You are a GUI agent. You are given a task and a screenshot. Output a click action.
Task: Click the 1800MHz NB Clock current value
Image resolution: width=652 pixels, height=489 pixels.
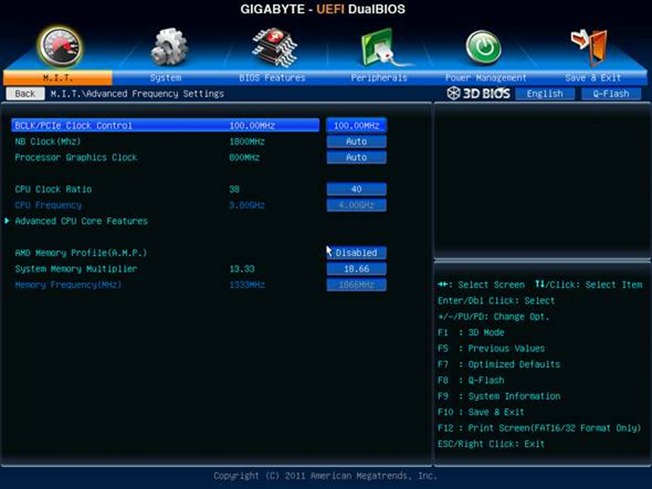coord(247,141)
